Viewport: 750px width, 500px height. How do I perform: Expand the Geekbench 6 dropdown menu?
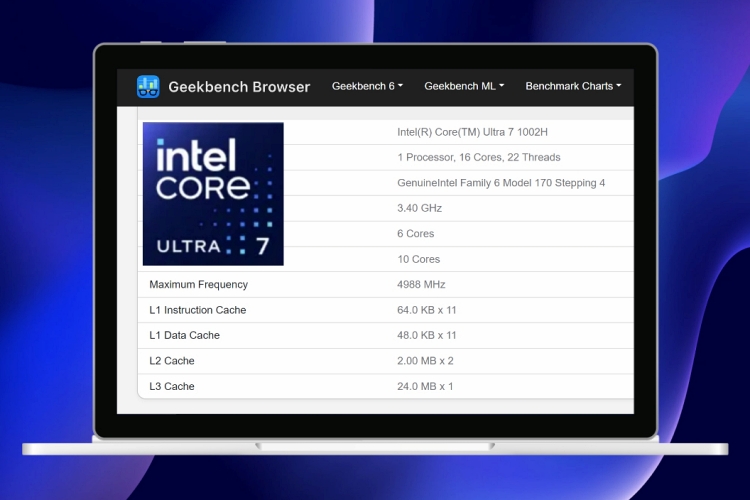(x=367, y=86)
